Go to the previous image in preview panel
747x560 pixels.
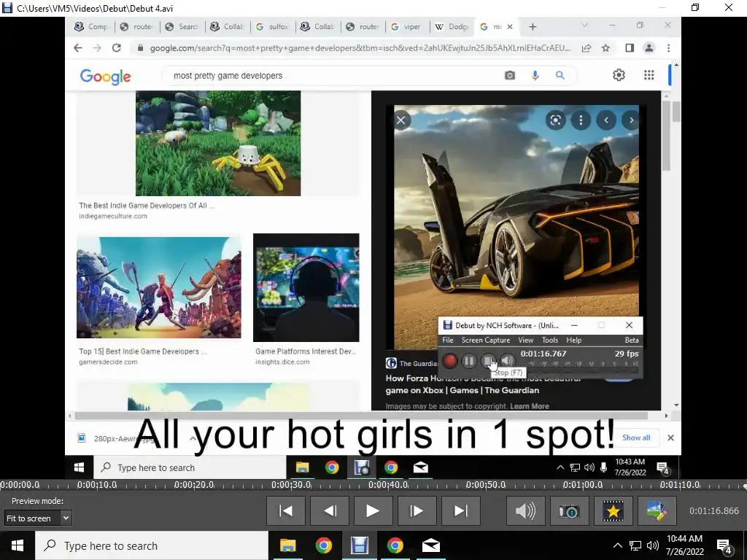pyautogui.click(x=606, y=120)
